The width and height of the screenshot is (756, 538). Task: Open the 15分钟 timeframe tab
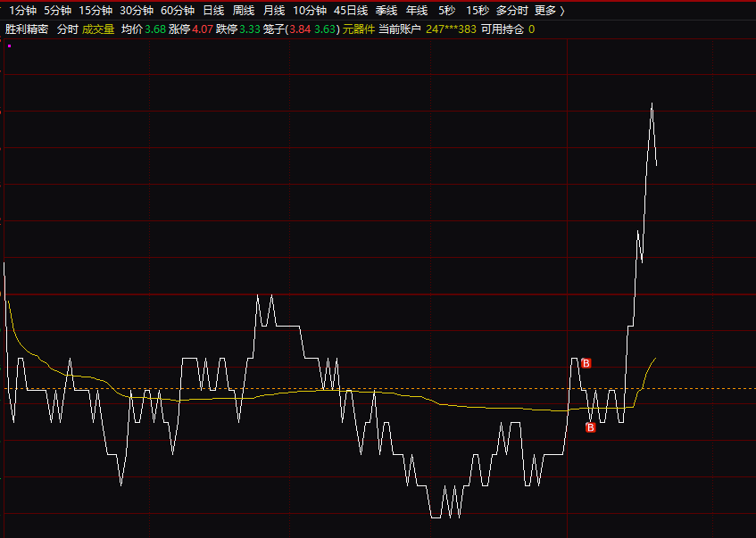coord(96,10)
